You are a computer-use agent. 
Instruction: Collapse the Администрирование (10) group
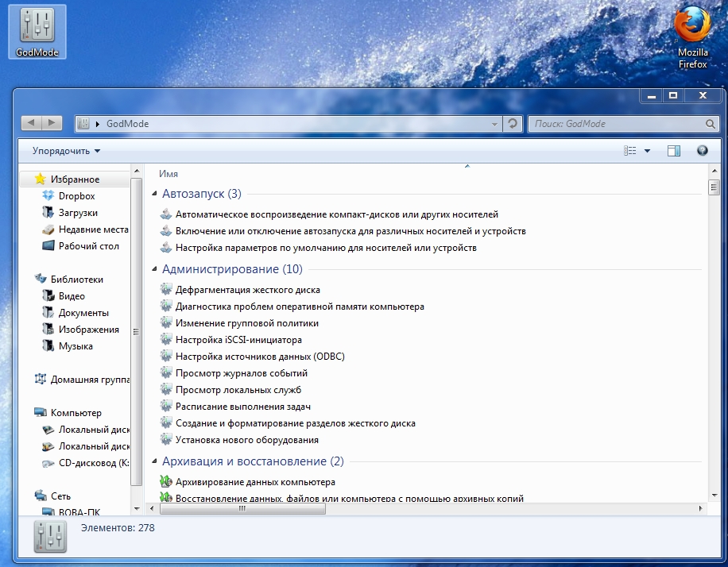pyautogui.click(x=154, y=269)
